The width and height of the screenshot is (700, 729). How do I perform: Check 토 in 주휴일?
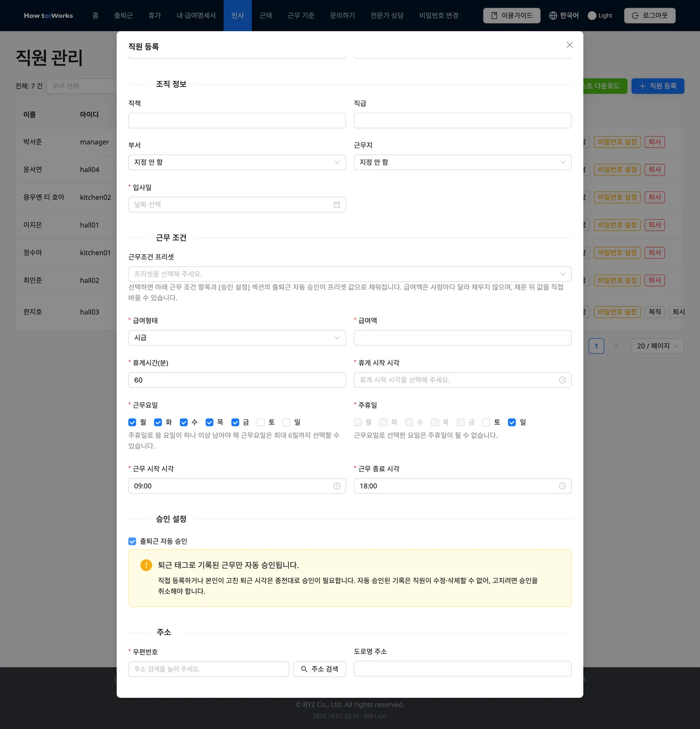[x=486, y=422]
